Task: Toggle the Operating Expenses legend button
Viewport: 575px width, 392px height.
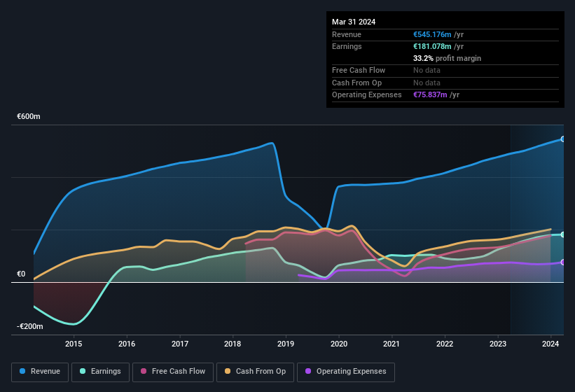Action: point(345,372)
